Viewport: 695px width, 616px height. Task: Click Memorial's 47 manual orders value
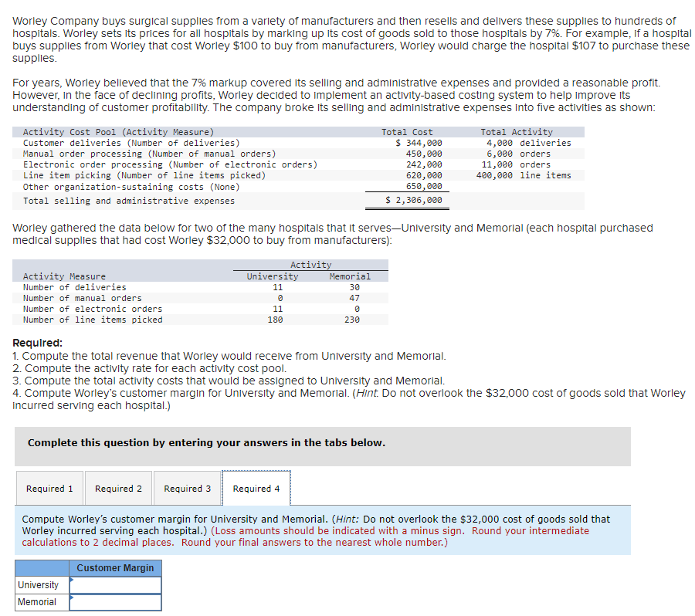click(354, 298)
